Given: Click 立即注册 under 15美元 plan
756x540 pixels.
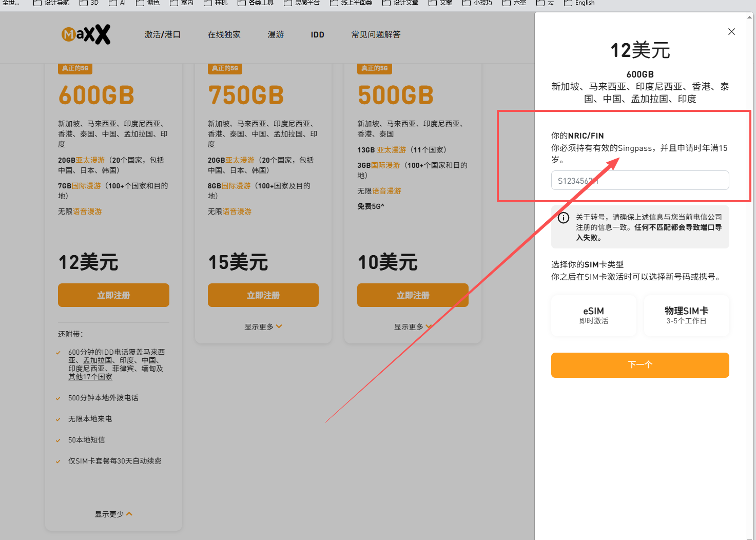Looking at the screenshot, I should tap(263, 295).
